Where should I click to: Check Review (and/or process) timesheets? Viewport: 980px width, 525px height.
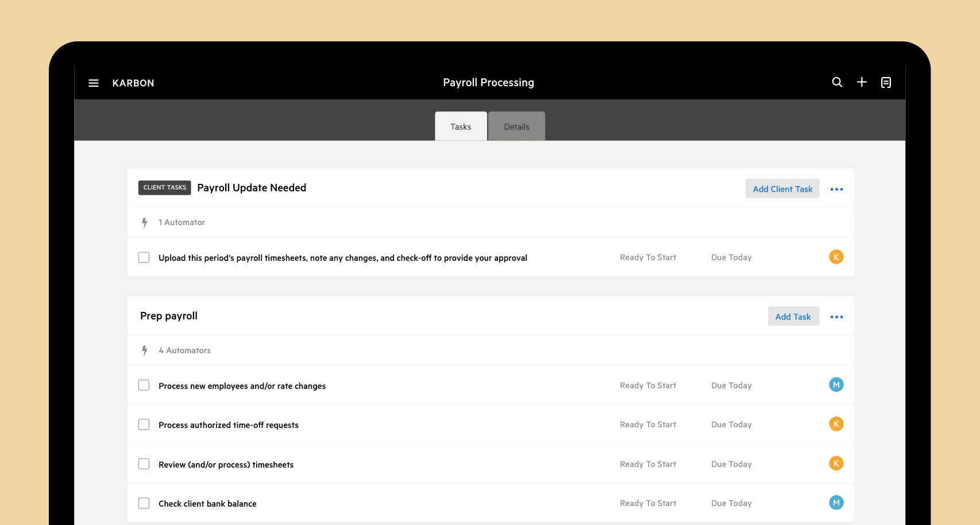point(144,464)
